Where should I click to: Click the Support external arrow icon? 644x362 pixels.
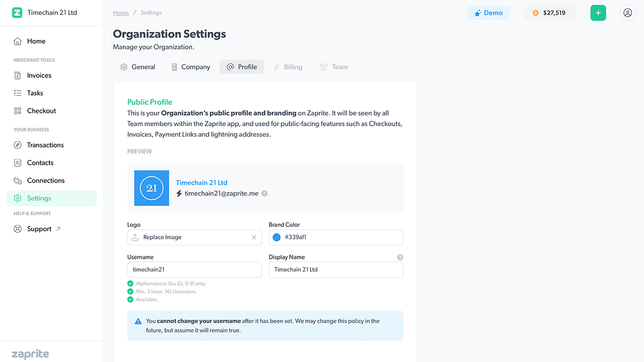tap(58, 229)
